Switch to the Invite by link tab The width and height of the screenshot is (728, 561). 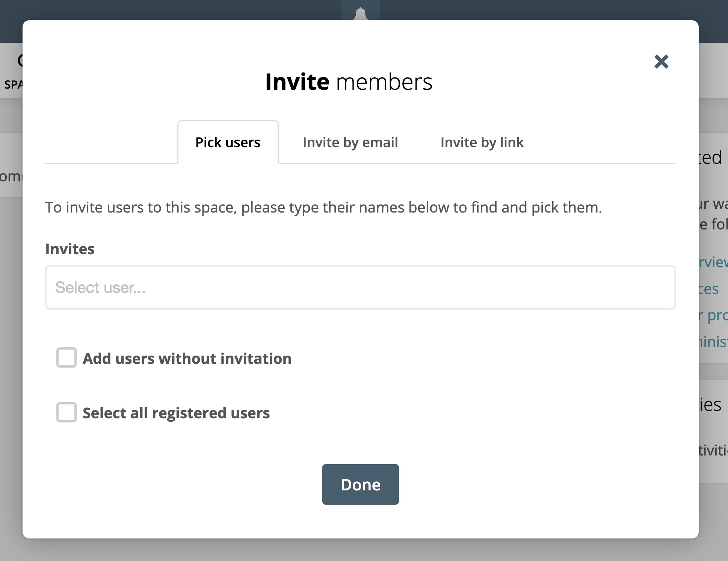(x=482, y=142)
